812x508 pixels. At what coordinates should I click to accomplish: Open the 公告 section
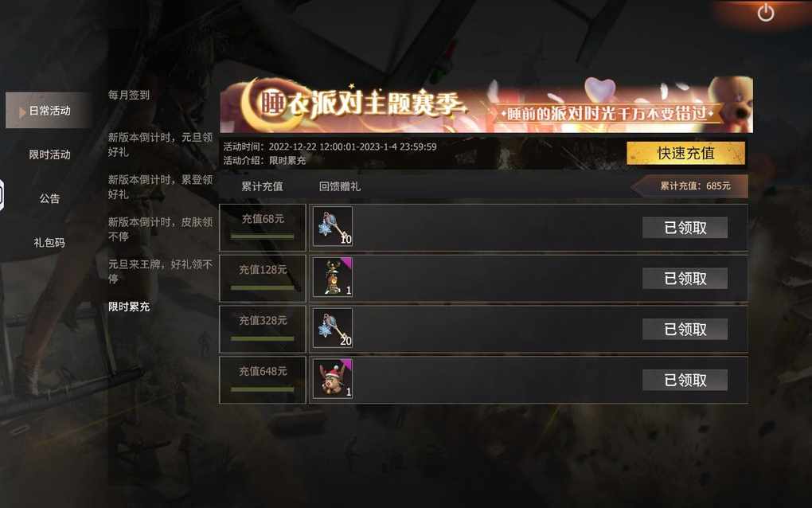[x=49, y=198]
